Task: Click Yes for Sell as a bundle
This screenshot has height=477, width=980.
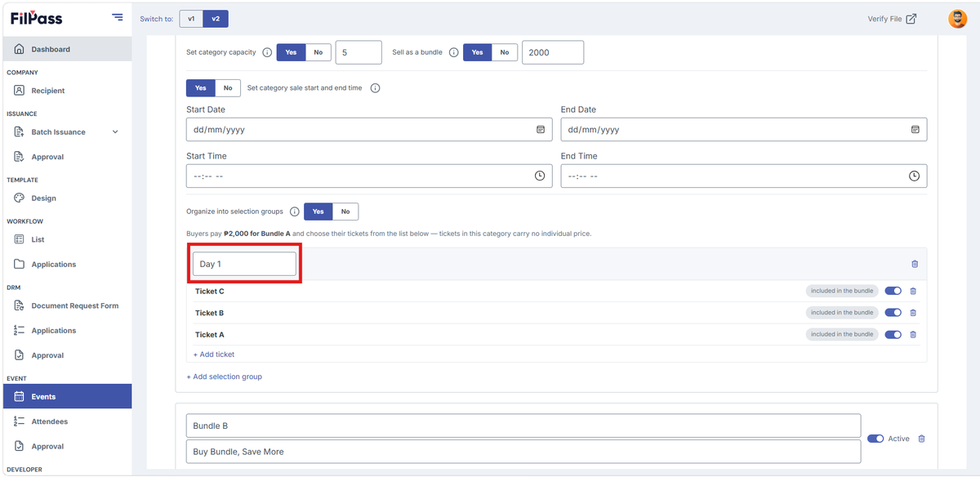Action: (478, 52)
